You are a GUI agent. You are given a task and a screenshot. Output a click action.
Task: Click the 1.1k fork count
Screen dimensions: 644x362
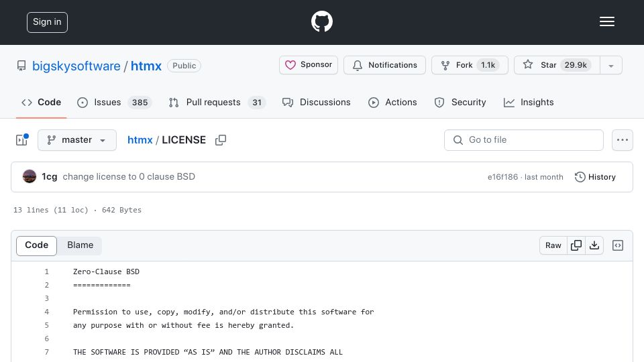pos(488,65)
